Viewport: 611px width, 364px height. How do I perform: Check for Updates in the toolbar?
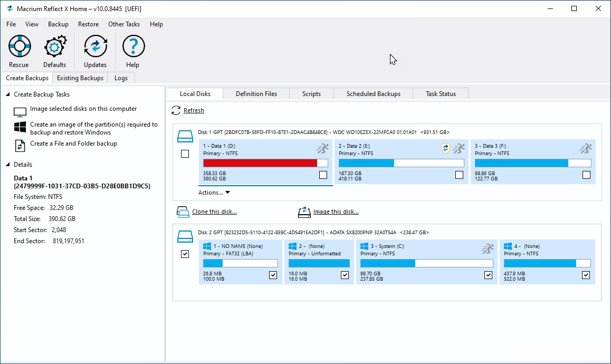95,51
